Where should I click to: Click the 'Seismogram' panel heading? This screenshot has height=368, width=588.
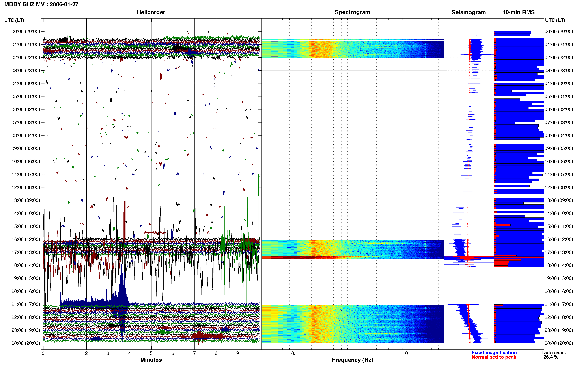tap(468, 12)
